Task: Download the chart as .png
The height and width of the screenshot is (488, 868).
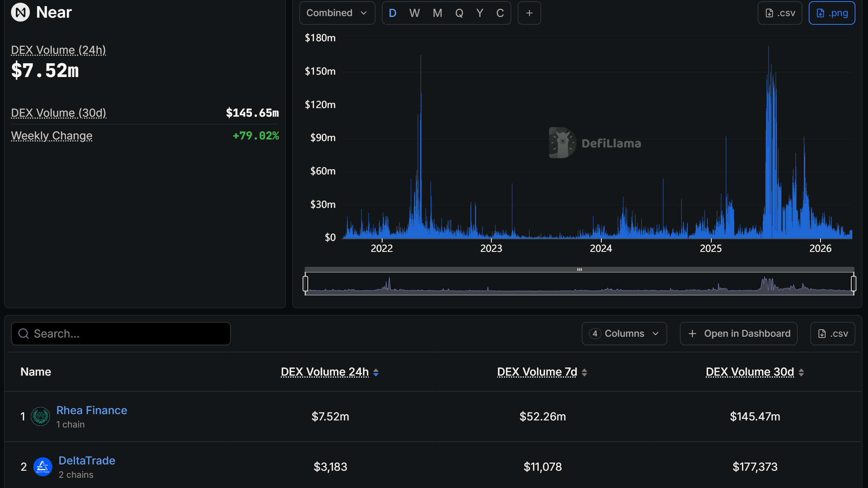Action: tap(832, 13)
